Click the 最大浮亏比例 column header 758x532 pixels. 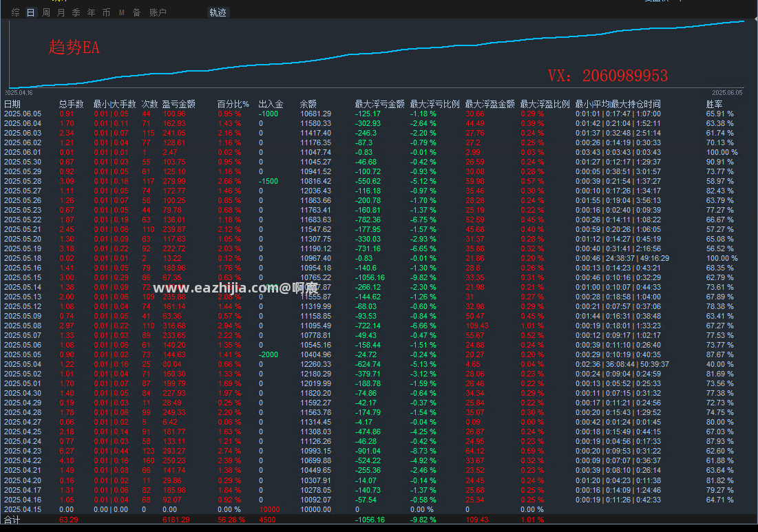click(x=434, y=104)
